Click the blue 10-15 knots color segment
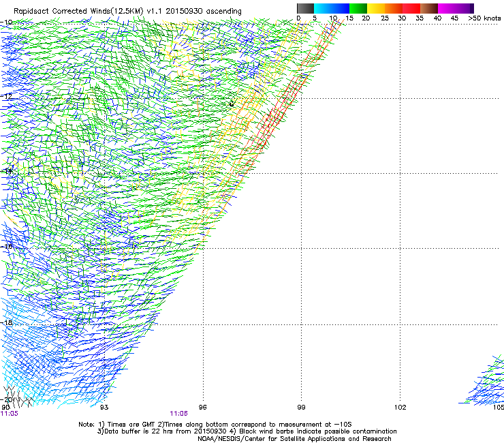504x443 pixels. point(341,8)
